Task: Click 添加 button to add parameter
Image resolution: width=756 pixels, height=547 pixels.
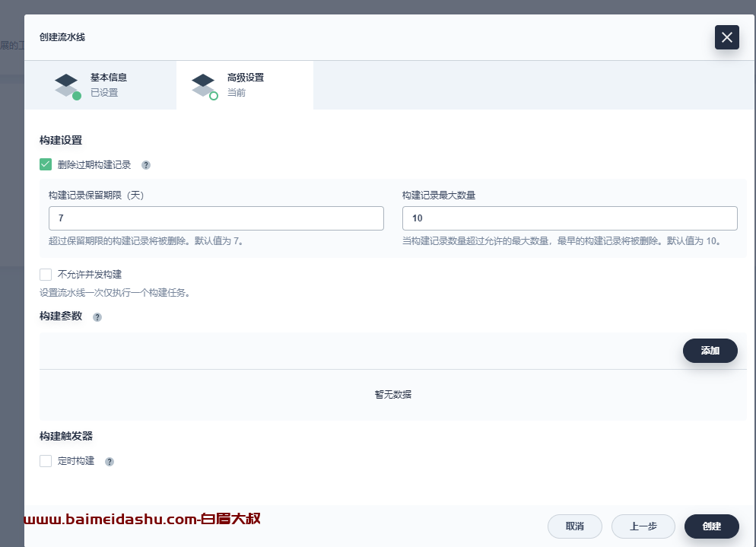Action: (x=710, y=351)
